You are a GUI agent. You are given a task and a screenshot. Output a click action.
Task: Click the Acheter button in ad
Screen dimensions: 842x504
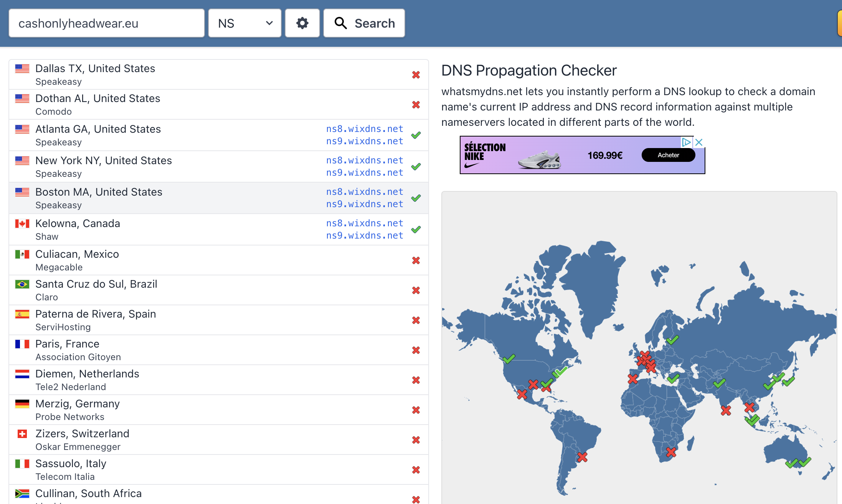[x=668, y=155]
